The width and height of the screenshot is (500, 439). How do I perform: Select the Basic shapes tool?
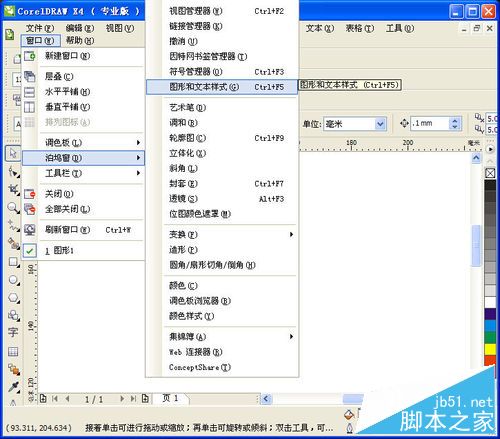(13, 315)
